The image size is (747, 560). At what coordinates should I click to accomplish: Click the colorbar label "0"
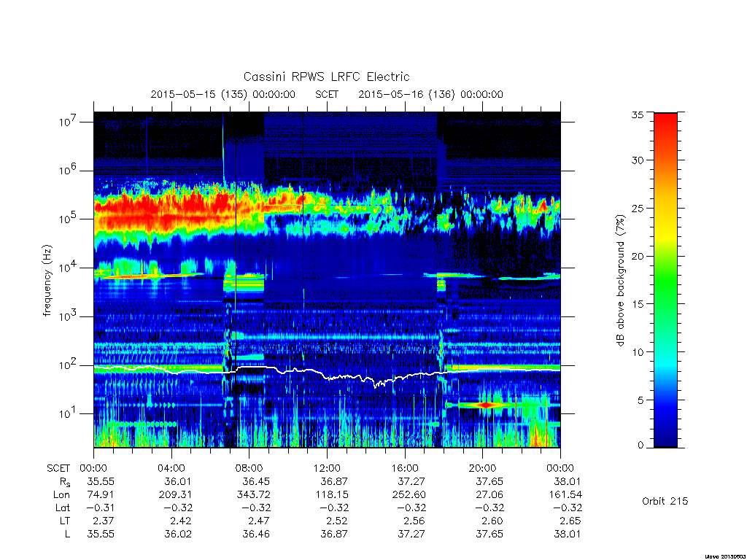point(640,446)
